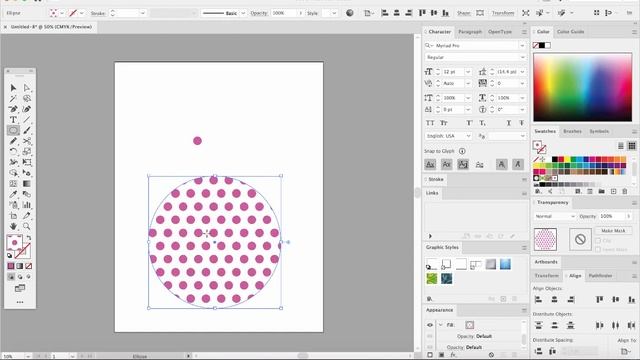Switch to the Color Guide tab
The height and width of the screenshot is (360, 640).
[570, 32]
